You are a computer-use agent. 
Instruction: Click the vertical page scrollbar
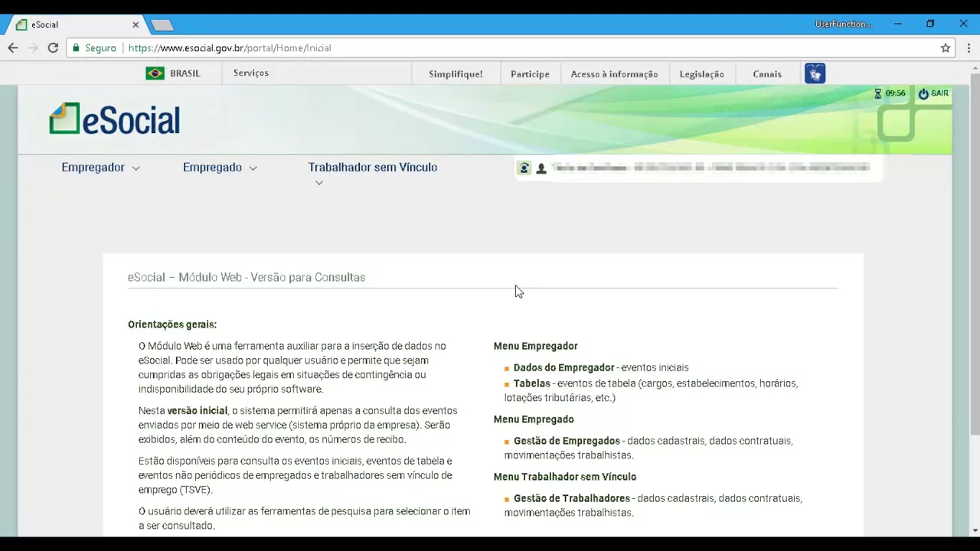point(975,253)
